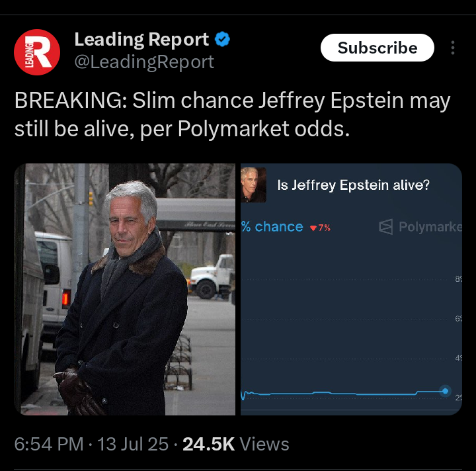476x471 pixels.
Task: Open the @LeadingReport handle link
Action: tap(144, 62)
